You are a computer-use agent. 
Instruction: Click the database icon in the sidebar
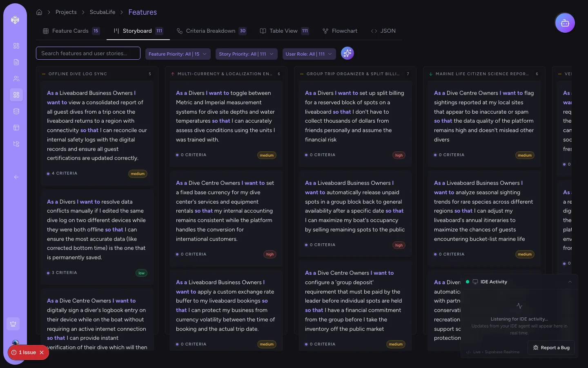click(x=16, y=111)
